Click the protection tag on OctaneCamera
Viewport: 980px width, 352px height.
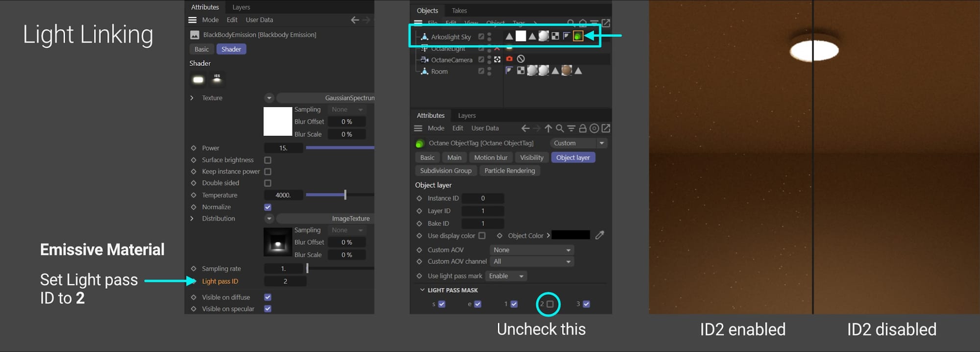point(521,59)
